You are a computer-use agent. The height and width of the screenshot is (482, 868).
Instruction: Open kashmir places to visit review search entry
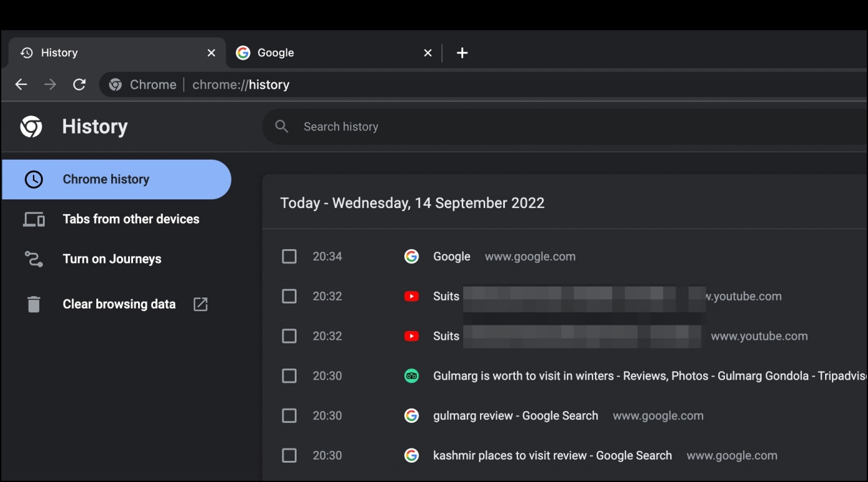[x=552, y=455]
